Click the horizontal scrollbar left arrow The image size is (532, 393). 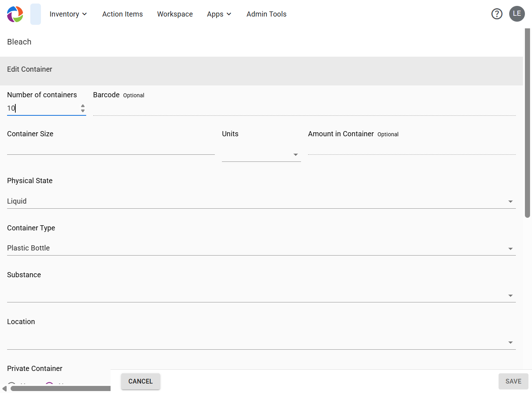4,389
